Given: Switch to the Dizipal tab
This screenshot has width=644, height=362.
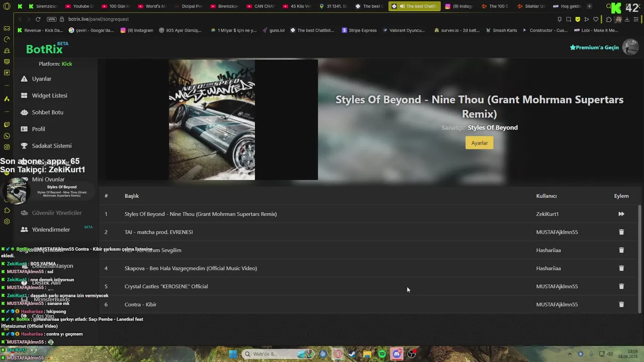Looking at the screenshot, I should (187, 7).
